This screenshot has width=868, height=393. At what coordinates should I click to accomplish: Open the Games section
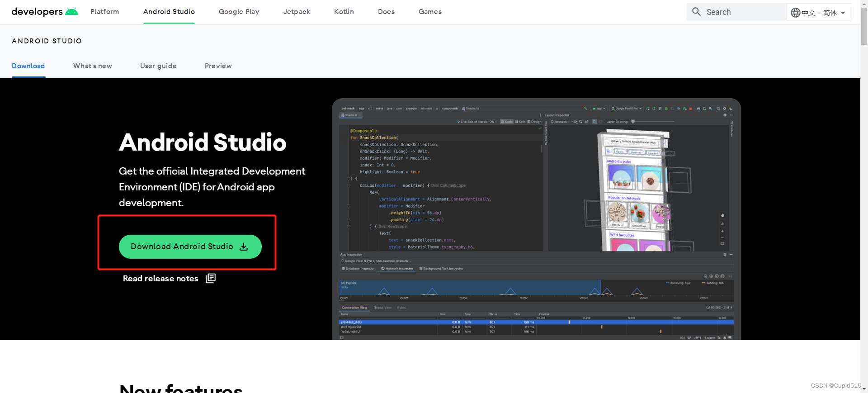pyautogui.click(x=430, y=12)
